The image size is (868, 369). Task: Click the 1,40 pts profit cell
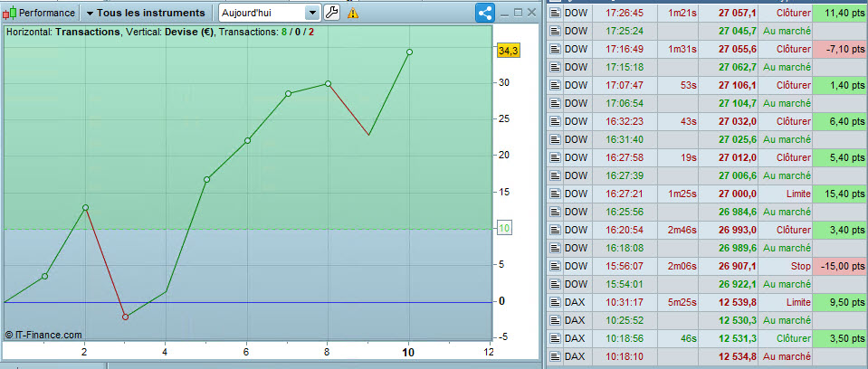(x=839, y=85)
